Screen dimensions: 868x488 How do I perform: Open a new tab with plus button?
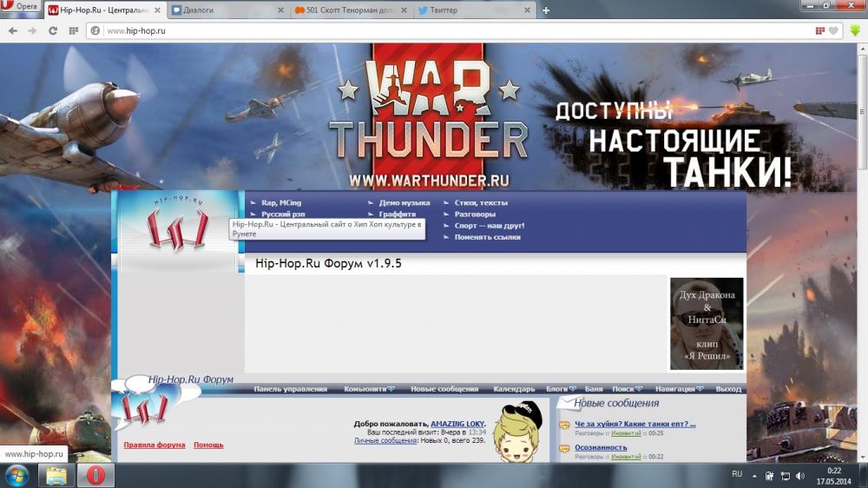tap(546, 10)
